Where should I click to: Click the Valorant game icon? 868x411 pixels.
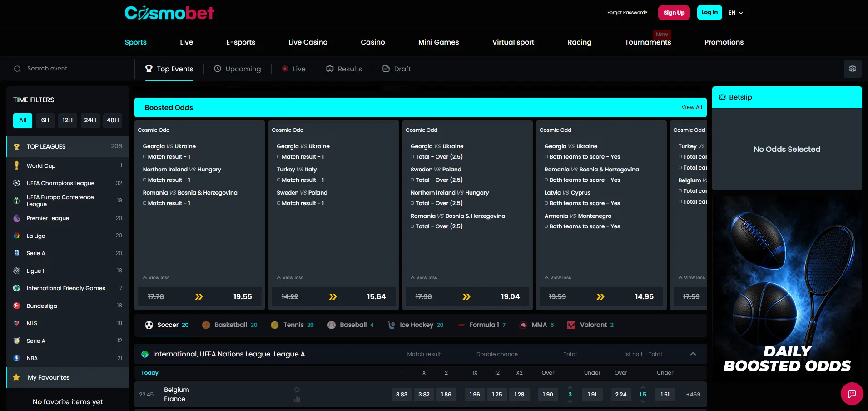[x=571, y=325]
